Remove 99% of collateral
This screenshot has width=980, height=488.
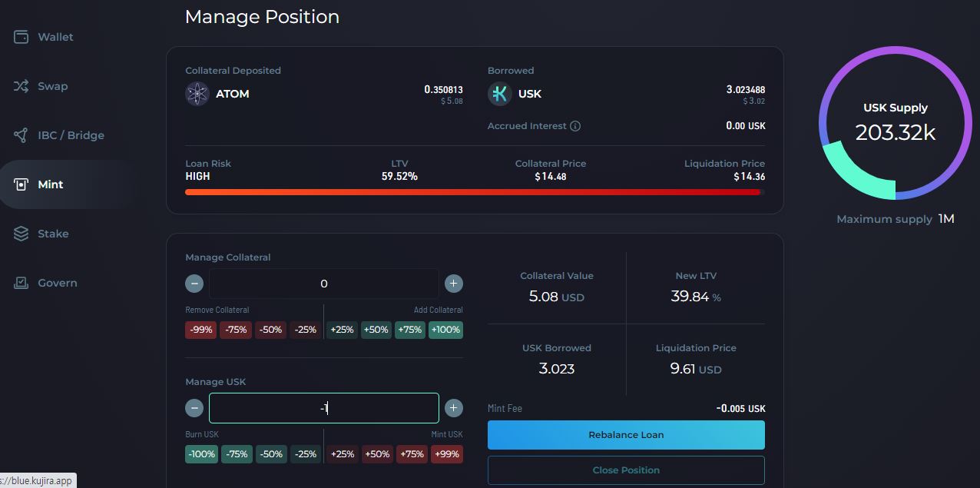(201, 330)
